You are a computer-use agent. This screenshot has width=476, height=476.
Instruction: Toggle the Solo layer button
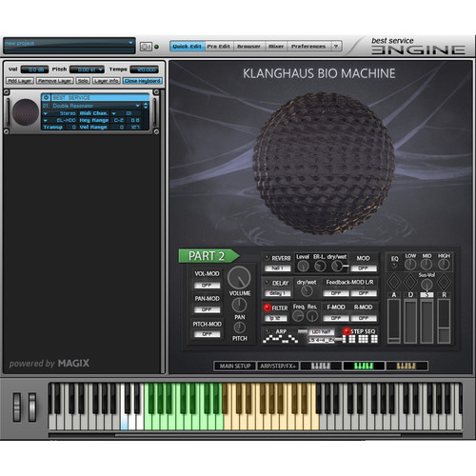pos(83,81)
